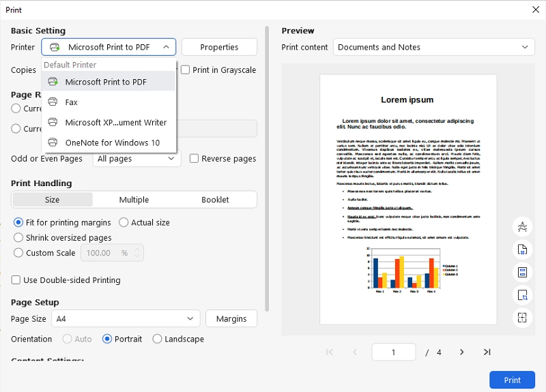Viewport: 546px width, 392px height.
Task: Click the dashed selection grid icon
Action: [522, 318]
